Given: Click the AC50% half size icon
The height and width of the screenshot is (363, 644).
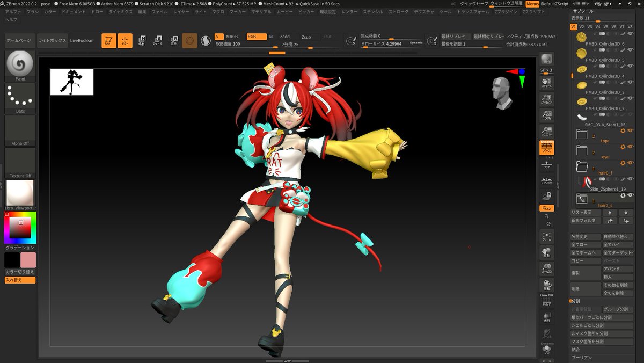Looking at the screenshot, I should 546,131.
